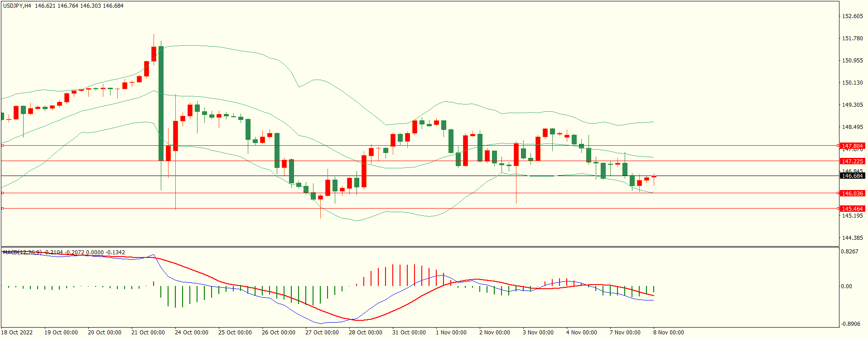Click the 1 Nov 00:00 date label
Image resolution: width=868 pixels, height=338 pixels.
[x=451, y=333]
